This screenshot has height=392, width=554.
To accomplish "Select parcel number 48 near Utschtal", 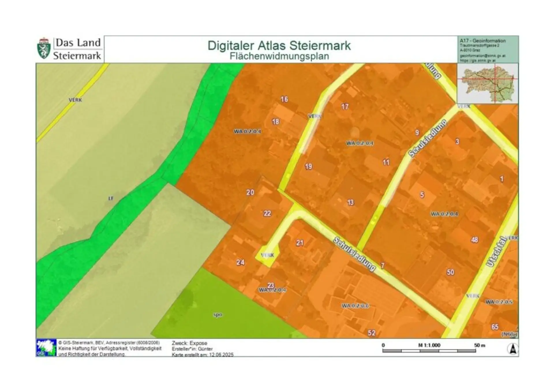I will [474, 240].
